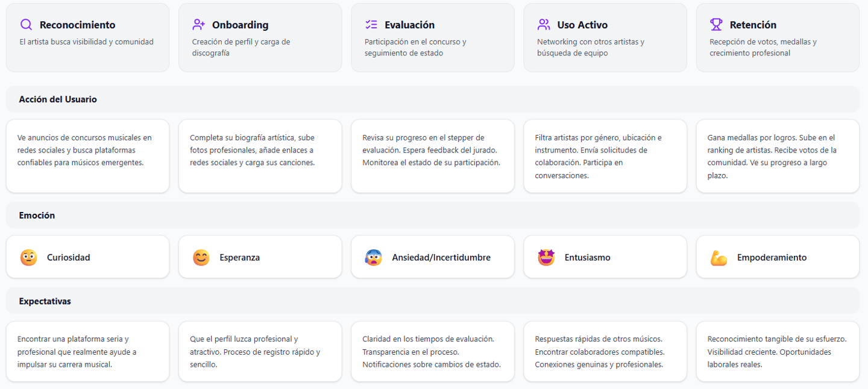Click the Expectativas section header
Viewport: 868px width, 389px height.
(x=45, y=301)
